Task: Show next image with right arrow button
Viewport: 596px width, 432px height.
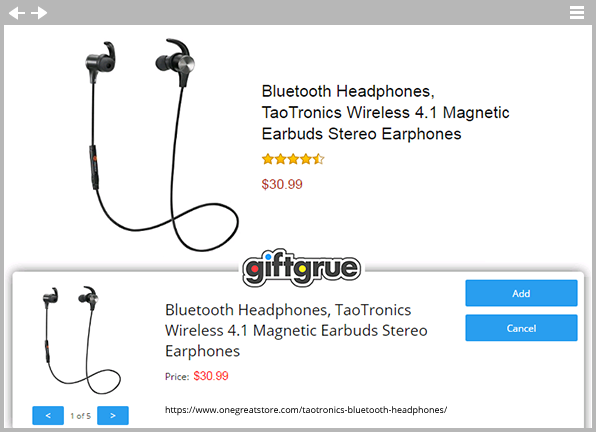Action: pyautogui.click(x=113, y=415)
